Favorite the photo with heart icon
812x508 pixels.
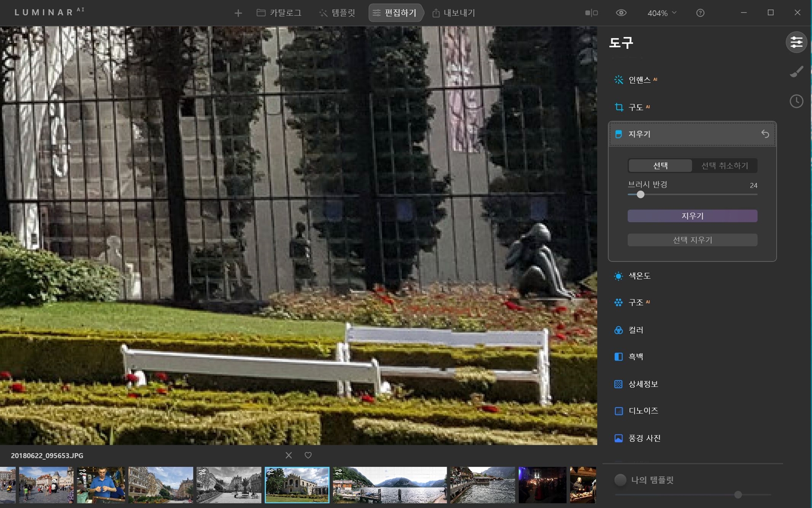point(308,455)
